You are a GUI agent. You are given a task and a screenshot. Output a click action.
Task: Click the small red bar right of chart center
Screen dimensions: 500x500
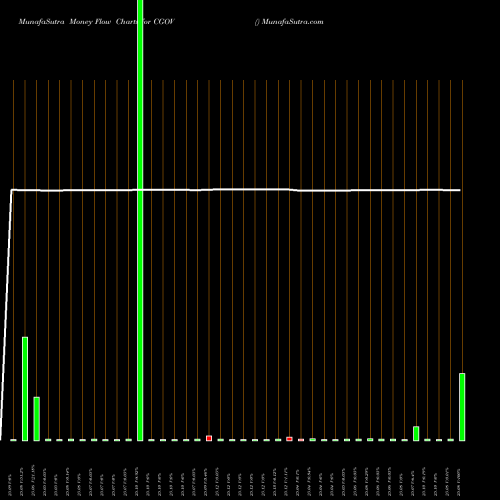(x=289, y=439)
